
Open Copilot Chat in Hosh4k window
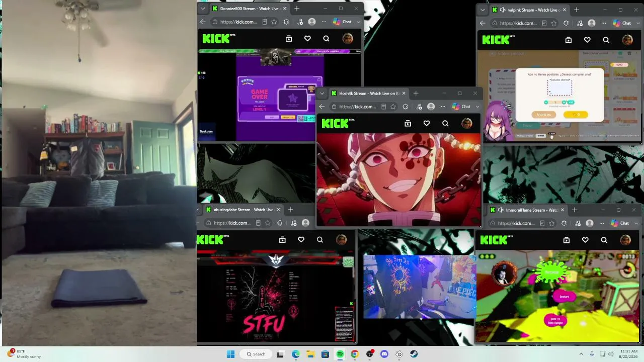pyautogui.click(x=461, y=107)
